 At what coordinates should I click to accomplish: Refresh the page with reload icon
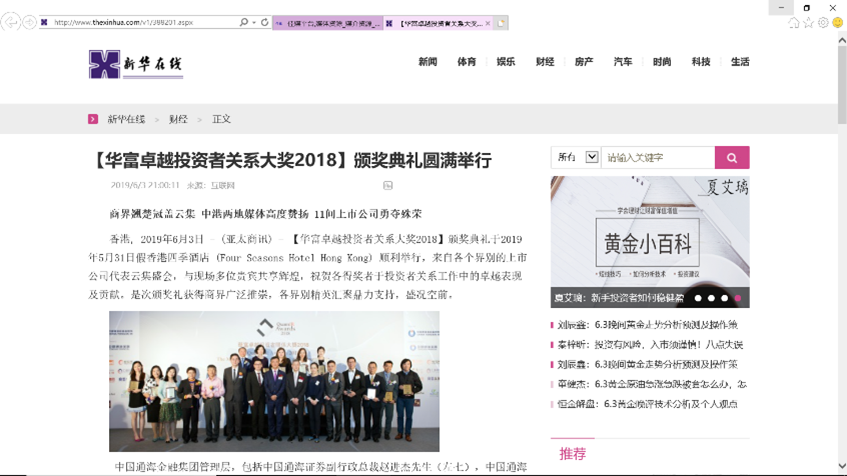[x=265, y=22]
